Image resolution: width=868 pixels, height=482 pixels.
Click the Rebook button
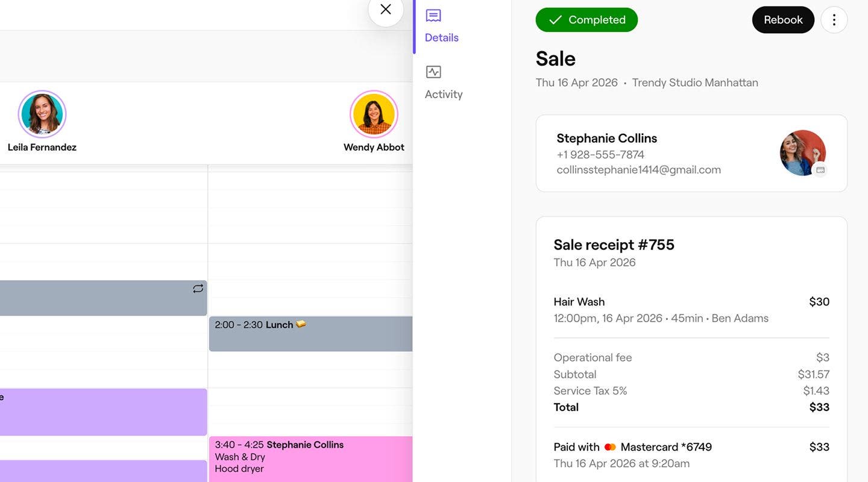click(782, 20)
